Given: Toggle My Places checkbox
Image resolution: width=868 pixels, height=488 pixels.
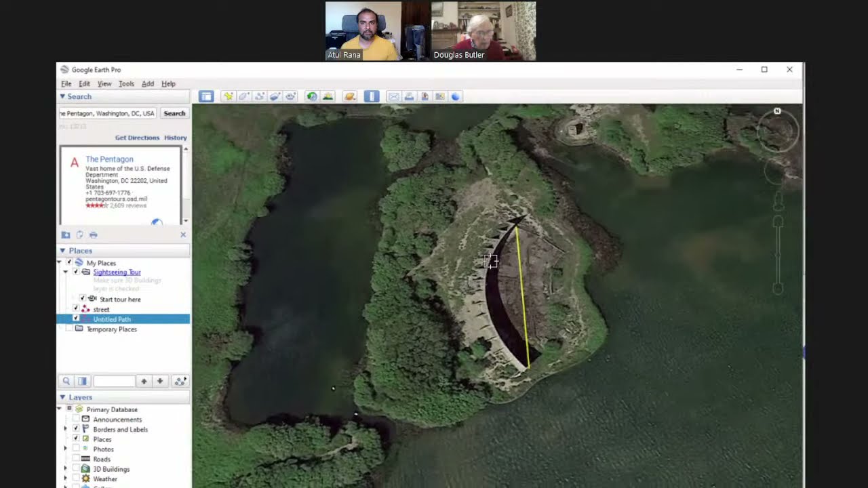Looking at the screenshot, I should (68, 262).
